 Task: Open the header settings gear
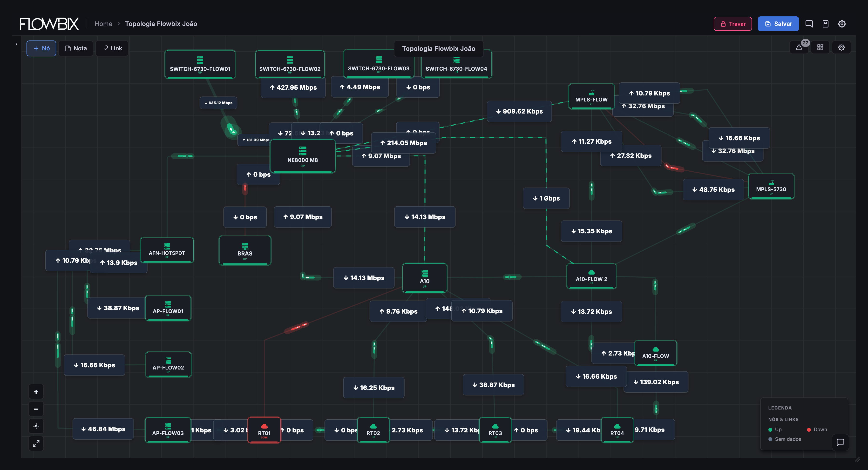[x=842, y=24]
